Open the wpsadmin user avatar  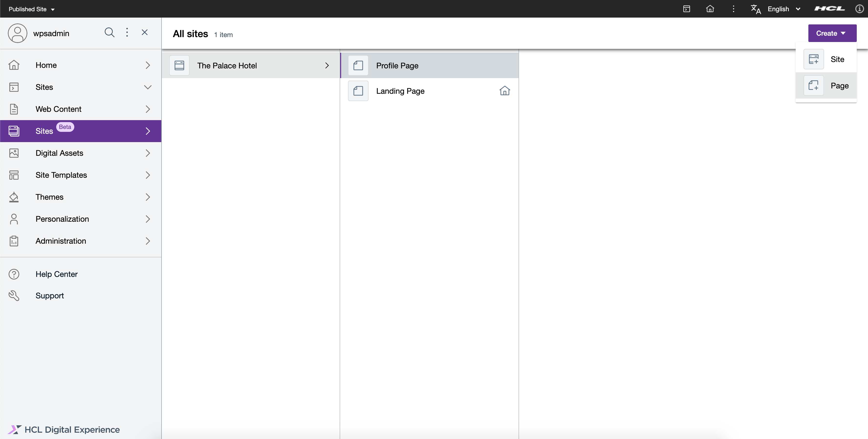[18, 33]
